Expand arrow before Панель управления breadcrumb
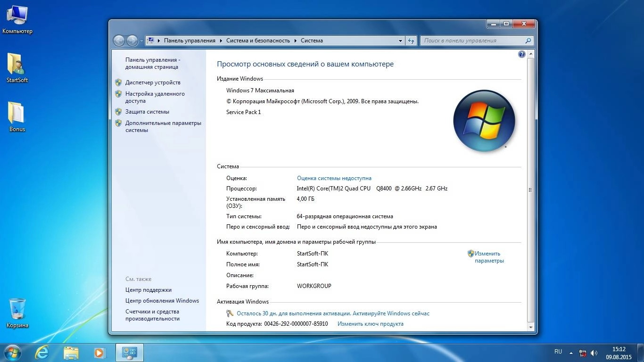The width and height of the screenshot is (644, 362). (159, 41)
